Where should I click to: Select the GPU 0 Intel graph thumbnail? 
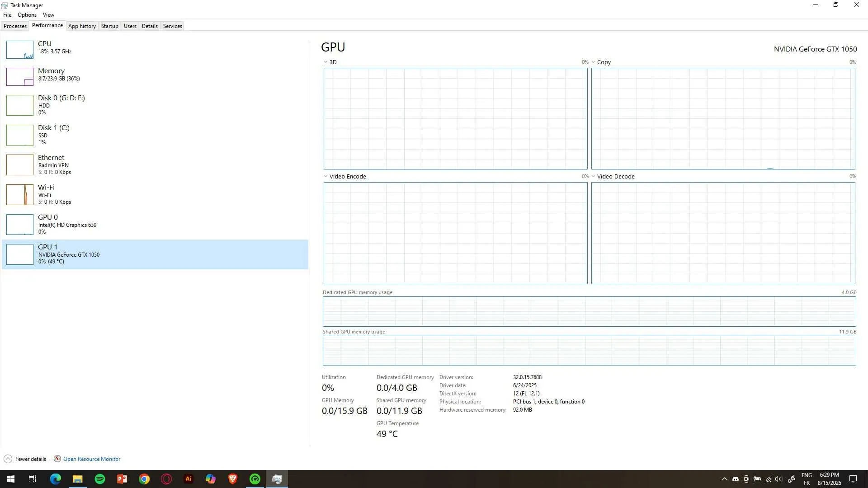click(x=20, y=225)
